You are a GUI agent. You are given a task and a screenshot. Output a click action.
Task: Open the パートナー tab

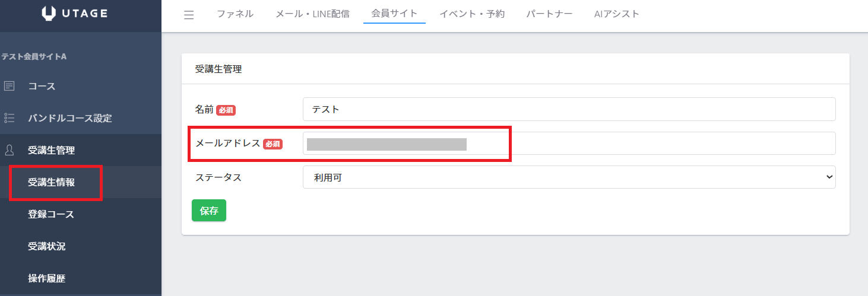(x=549, y=14)
